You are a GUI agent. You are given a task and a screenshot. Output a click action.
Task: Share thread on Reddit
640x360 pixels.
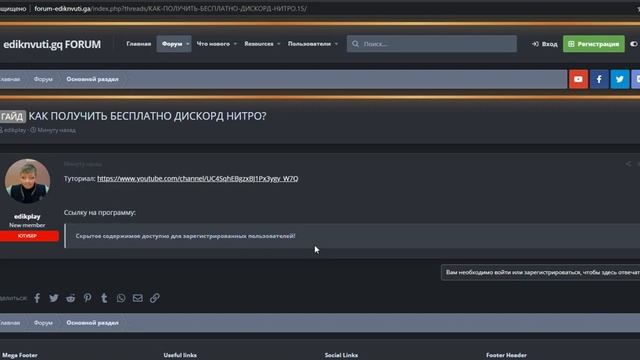[x=71, y=298]
